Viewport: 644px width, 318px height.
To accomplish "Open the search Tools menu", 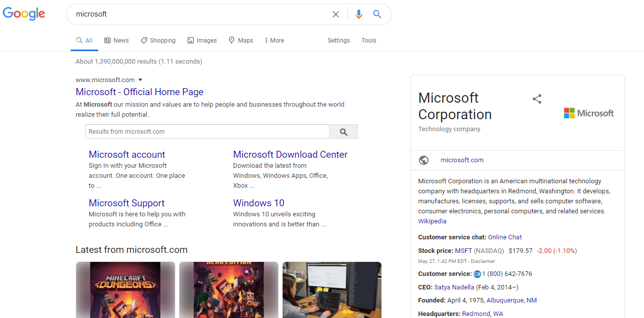I will (368, 40).
